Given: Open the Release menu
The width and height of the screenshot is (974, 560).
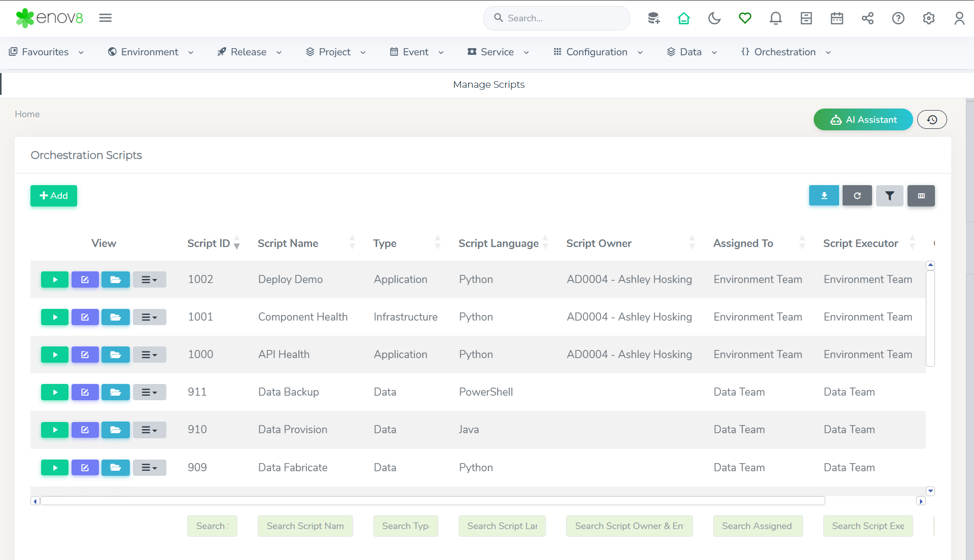Looking at the screenshot, I should pyautogui.click(x=249, y=52).
